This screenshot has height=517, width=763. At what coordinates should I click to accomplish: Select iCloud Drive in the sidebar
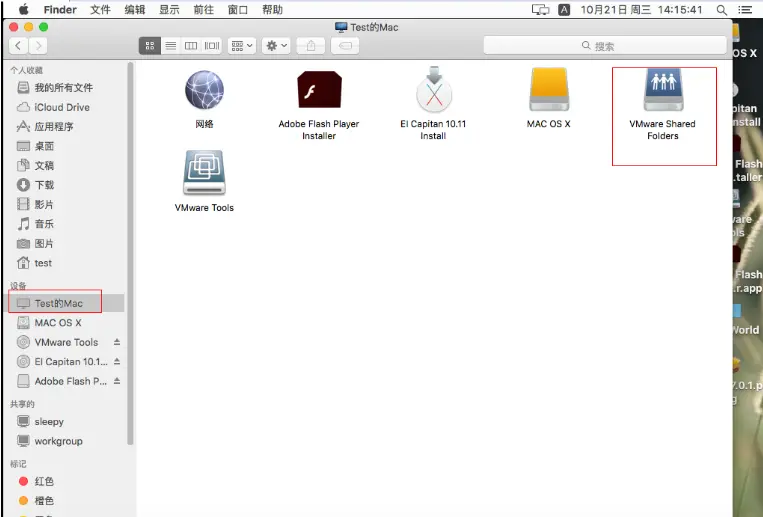coord(66,107)
